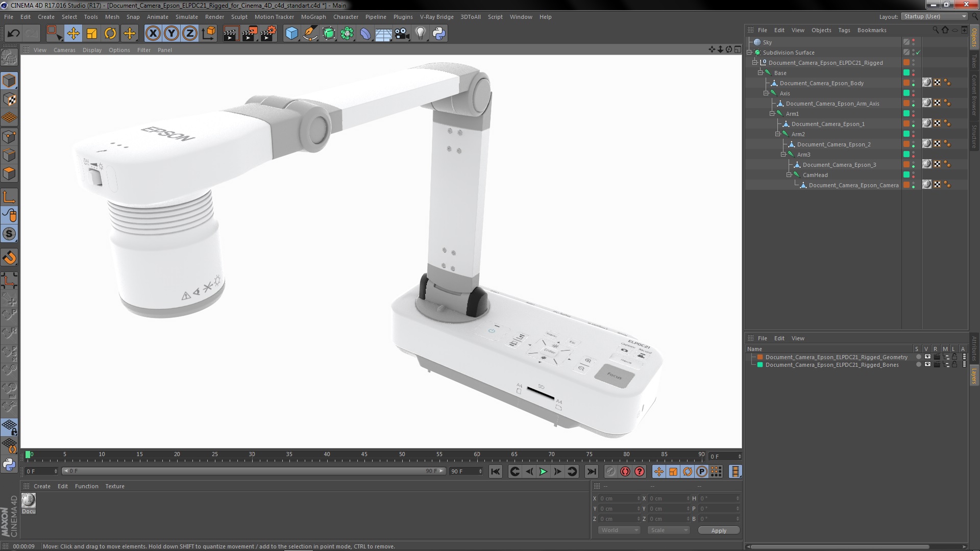Viewport: 980px width, 551px height.
Task: Go to end of animation
Action: point(591,471)
